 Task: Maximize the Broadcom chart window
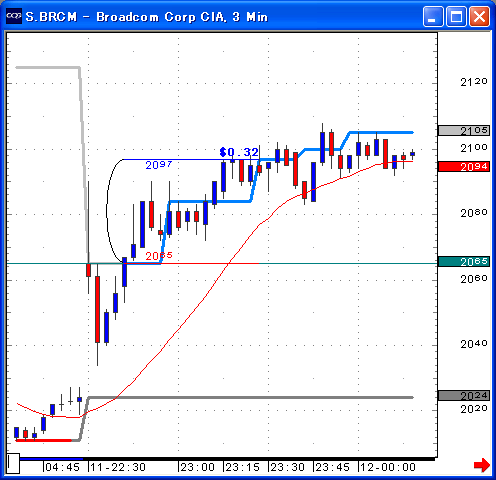coord(456,16)
